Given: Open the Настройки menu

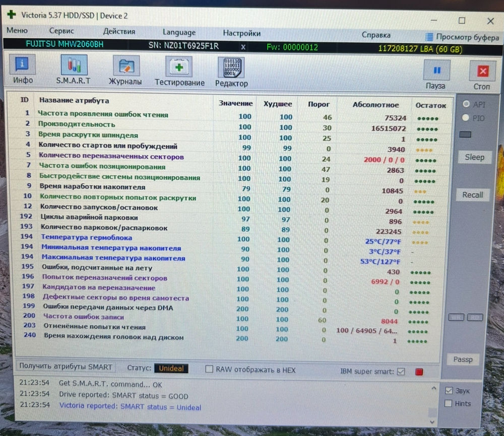Looking at the screenshot, I should coord(242,33).
